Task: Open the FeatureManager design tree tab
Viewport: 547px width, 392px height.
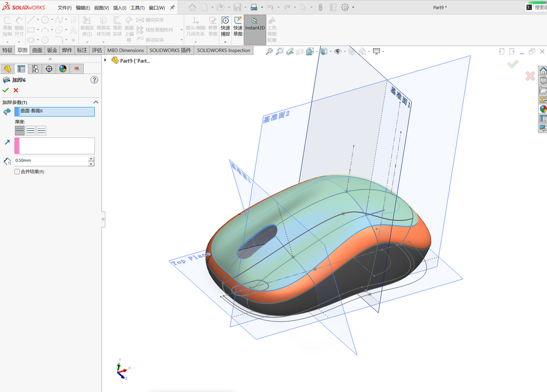Action: coord(7,69)
